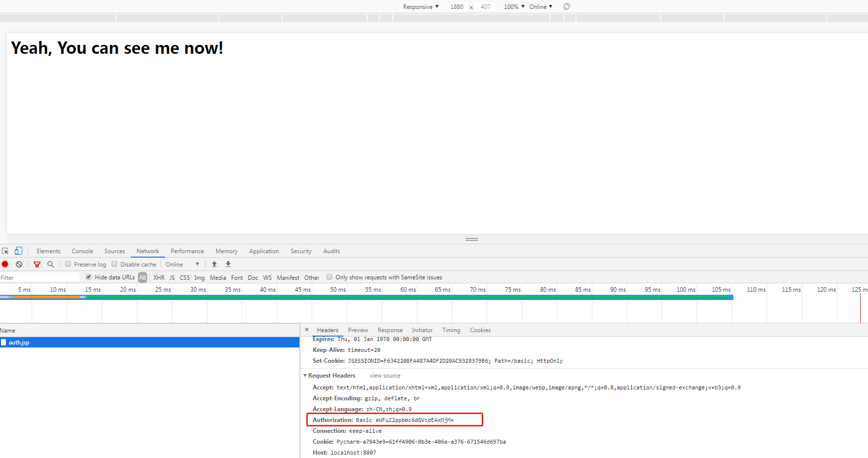Screen dimensions: 868x458
Task: Open device toolbar Online throttling dropdown
Action: (x=541, y=6)
